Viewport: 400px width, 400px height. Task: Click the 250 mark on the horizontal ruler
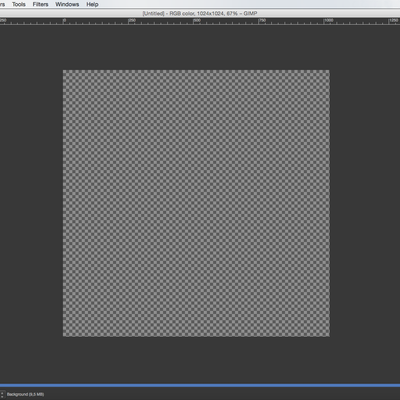pyautogui.click(x=132, y=21)
